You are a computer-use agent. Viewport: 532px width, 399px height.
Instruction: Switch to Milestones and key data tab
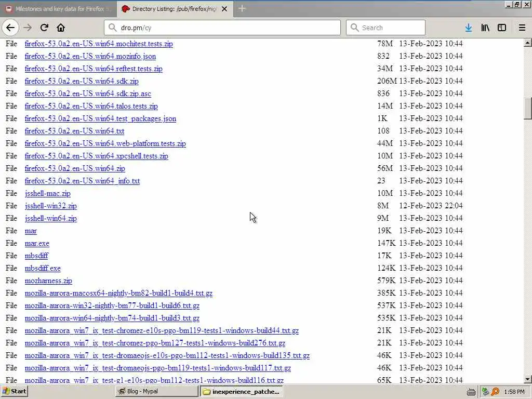point(58,9)
